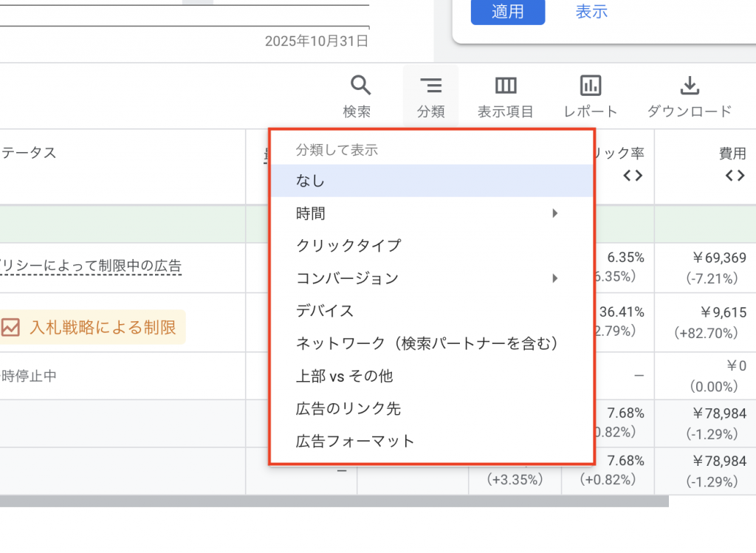The width and height of the screenshot is (756, 553).
Task: Click the 表示 link
Action: click(x=591, y=12)
